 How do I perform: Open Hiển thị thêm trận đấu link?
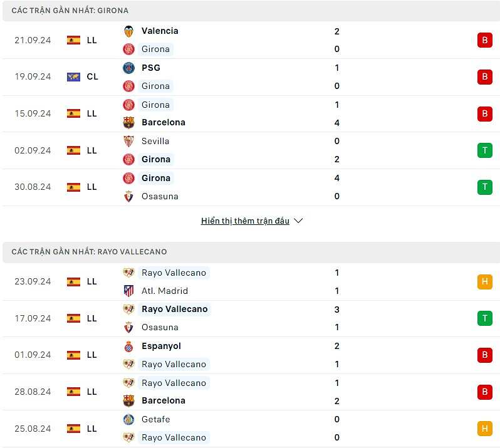coord(245,221)
